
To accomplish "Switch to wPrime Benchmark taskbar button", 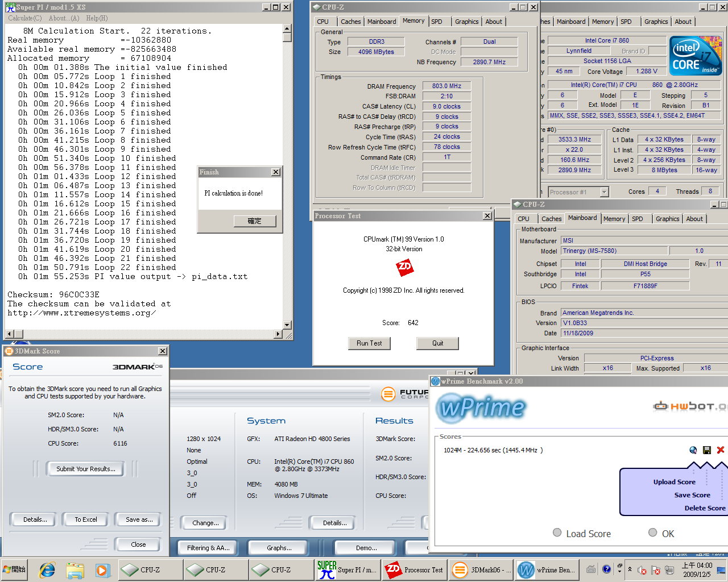I will pos(547,569).
